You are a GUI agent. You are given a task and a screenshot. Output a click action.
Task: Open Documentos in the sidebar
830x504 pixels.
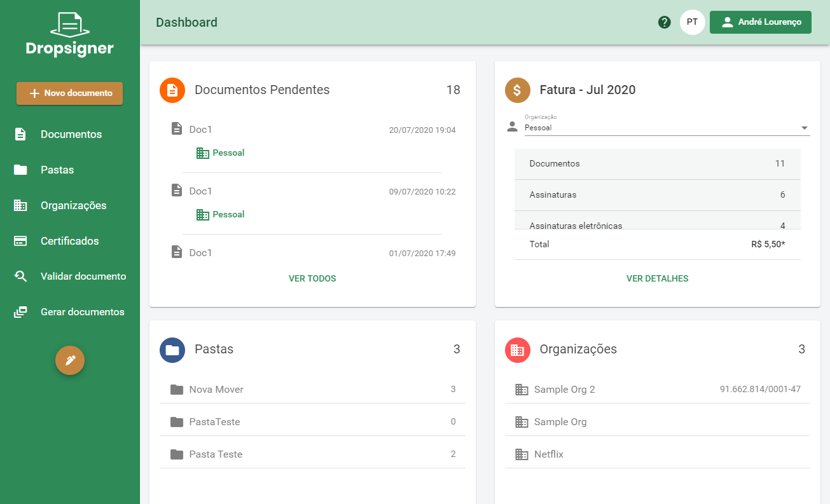(x=70, y=134)
